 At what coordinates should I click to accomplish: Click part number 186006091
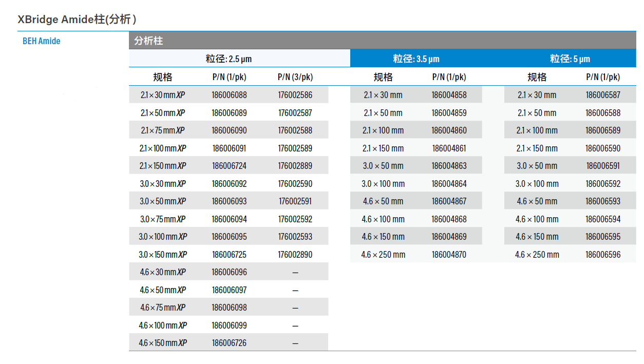click(229, 148)
